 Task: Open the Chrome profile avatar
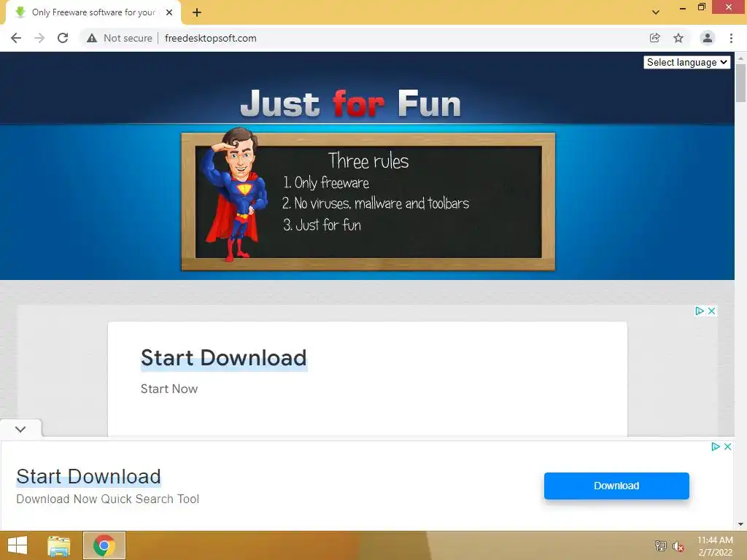point(708,38)
